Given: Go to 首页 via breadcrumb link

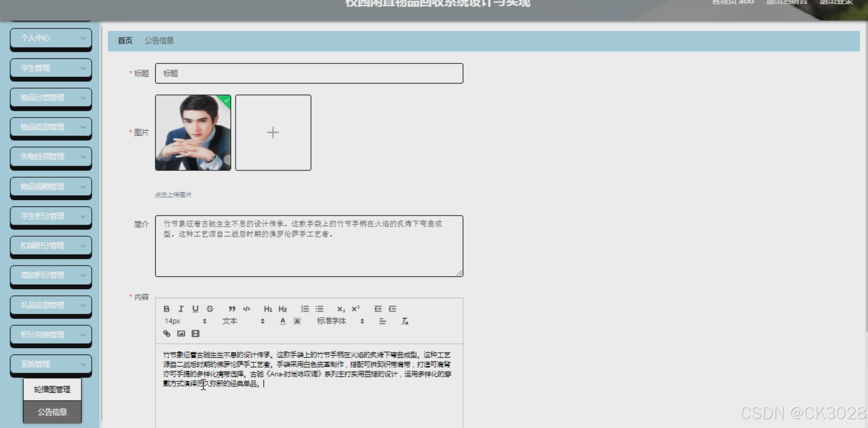Looking at the screenshot, I should 125,40.
